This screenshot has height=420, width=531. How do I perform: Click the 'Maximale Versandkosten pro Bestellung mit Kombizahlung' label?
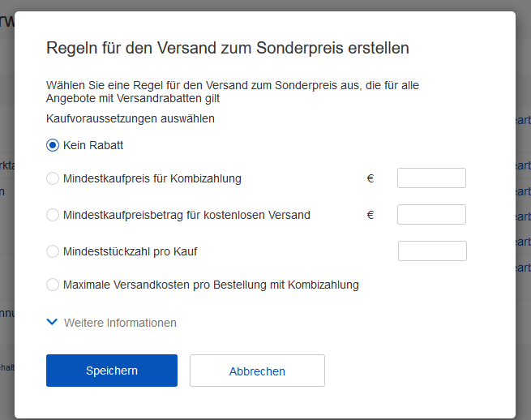coord(211,285)
